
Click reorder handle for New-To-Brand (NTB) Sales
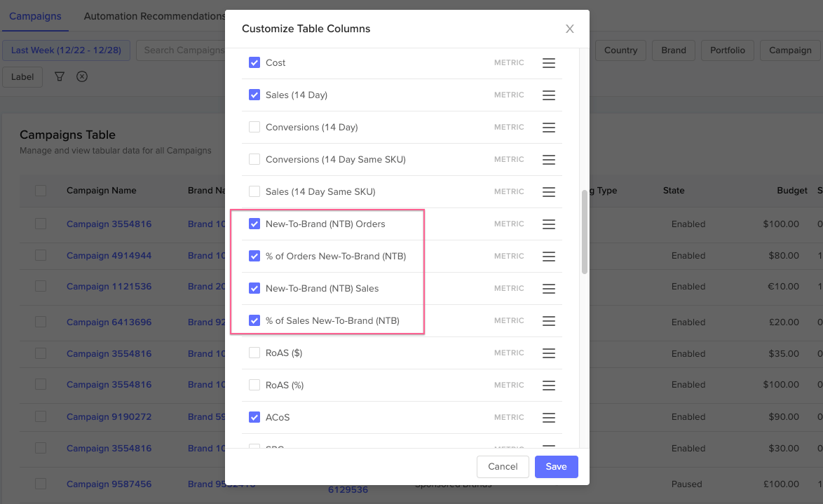(x=548, y=289)
